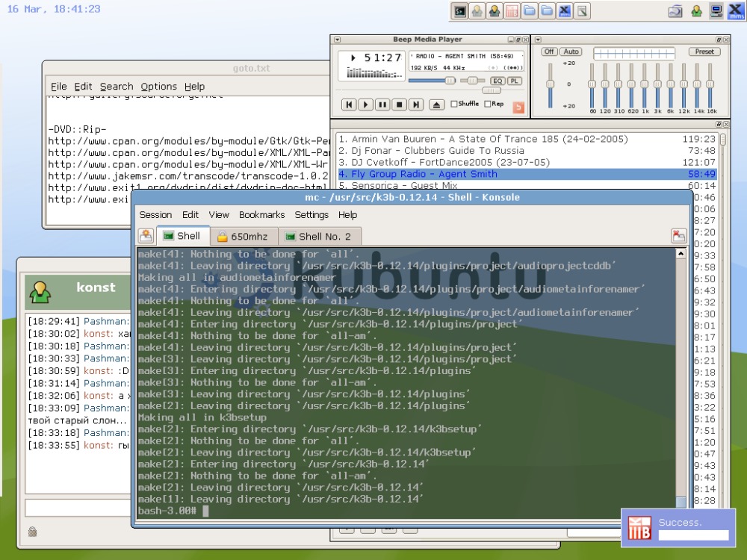Open File menu in goto.txt editor

coord(58,87)
